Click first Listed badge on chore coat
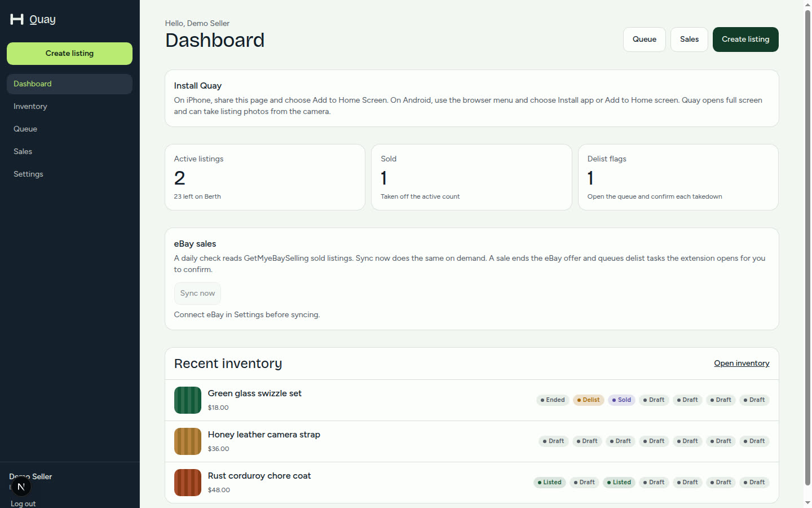Viewport: 812px width, 508px height. pos(550,483)
